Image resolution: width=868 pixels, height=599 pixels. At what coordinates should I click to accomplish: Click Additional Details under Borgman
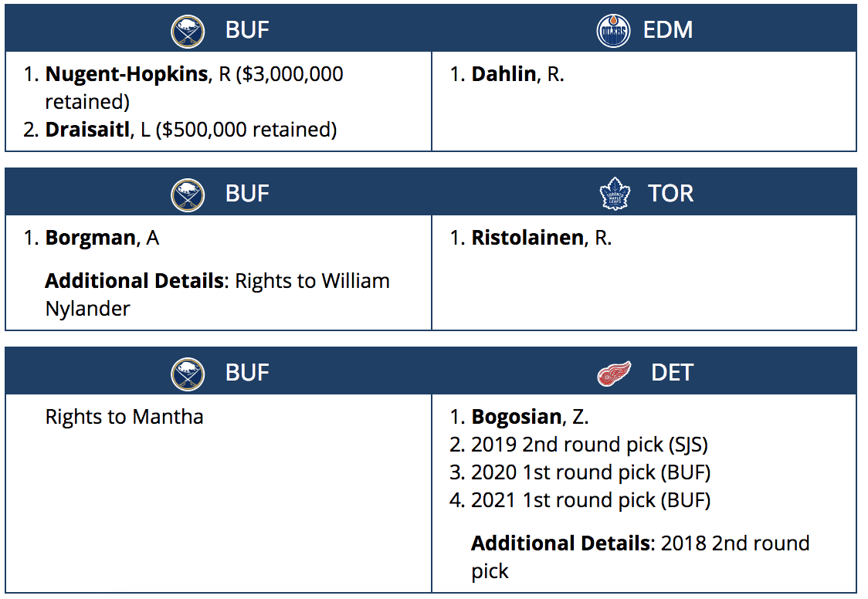click(134, 281)
